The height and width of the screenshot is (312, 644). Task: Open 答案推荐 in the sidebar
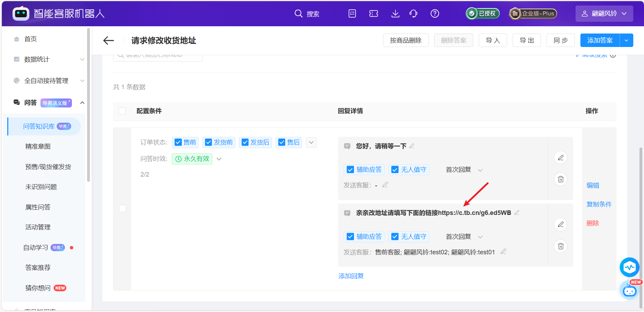(38, 268)
